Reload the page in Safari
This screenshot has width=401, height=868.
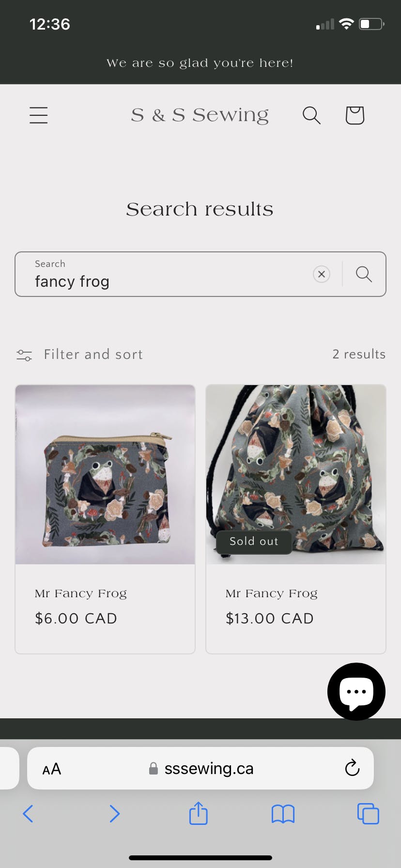click(x=352, y=768)
